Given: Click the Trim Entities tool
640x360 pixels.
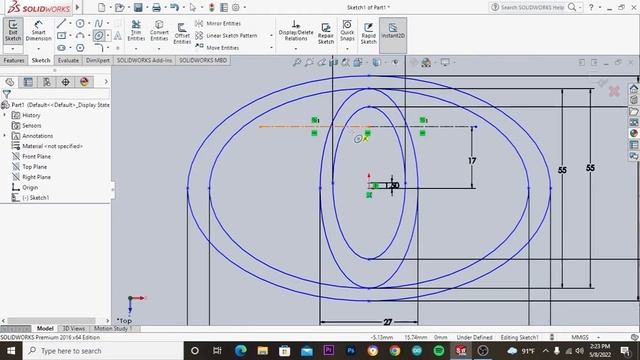Looking at the screenshot, I should pos(136,31).
